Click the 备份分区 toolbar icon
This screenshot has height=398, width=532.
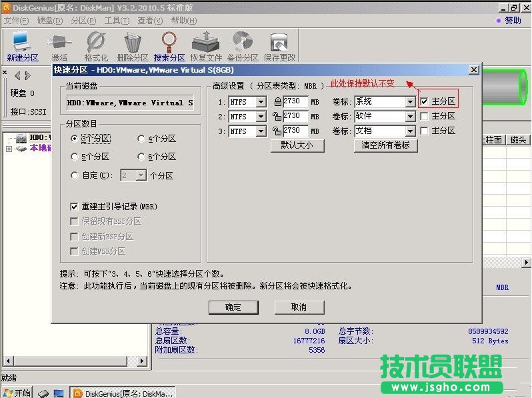(x=242, y=45)
